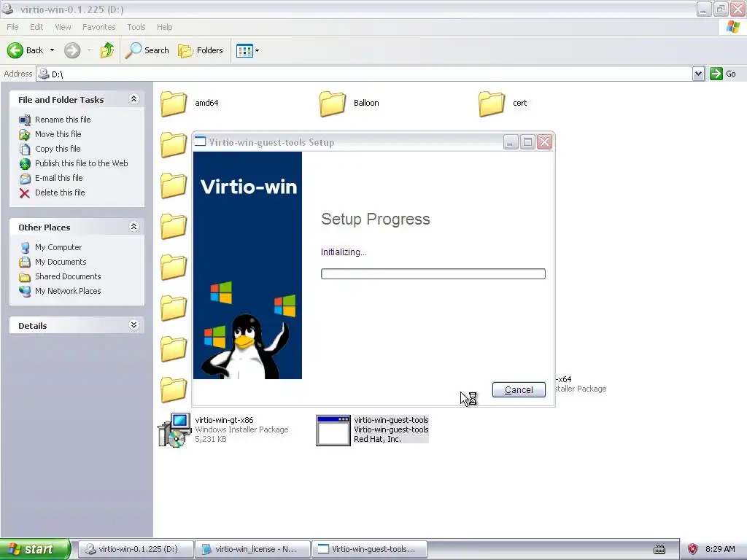Click the Virtio-win-guest-tools Setup title bar
The height and width of the screenshot is (560, 747).
click(348, 142)
